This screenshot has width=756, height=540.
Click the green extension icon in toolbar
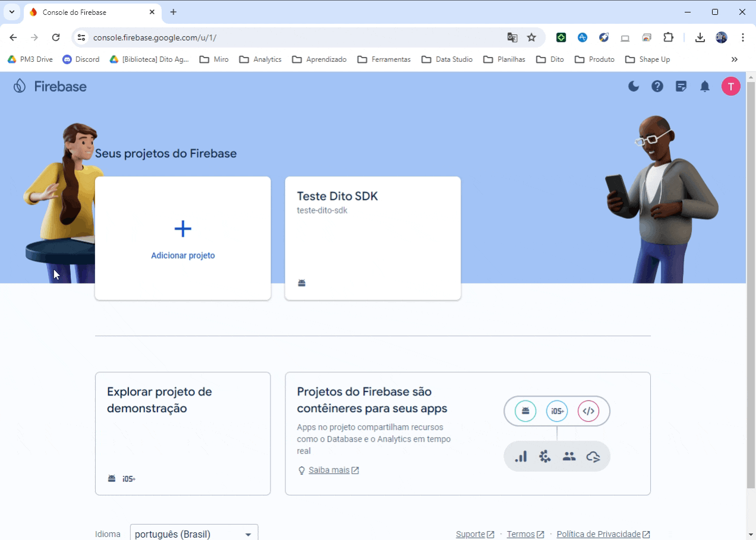561,37
